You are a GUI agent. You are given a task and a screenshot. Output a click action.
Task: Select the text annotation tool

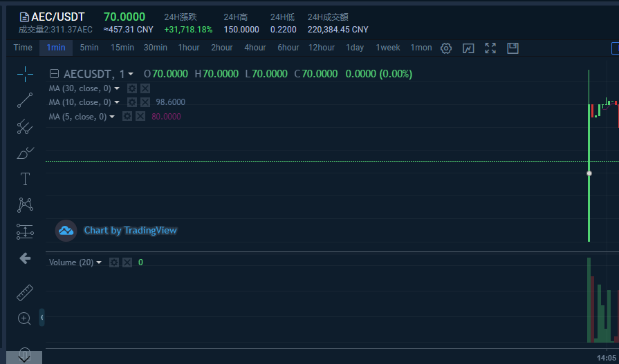25,179
